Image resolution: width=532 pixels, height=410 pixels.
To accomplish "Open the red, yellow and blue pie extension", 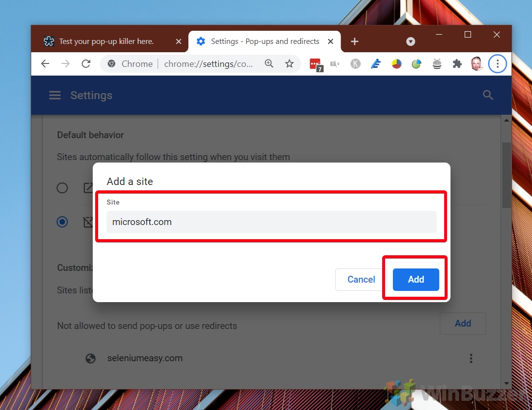I will (396, 64).
